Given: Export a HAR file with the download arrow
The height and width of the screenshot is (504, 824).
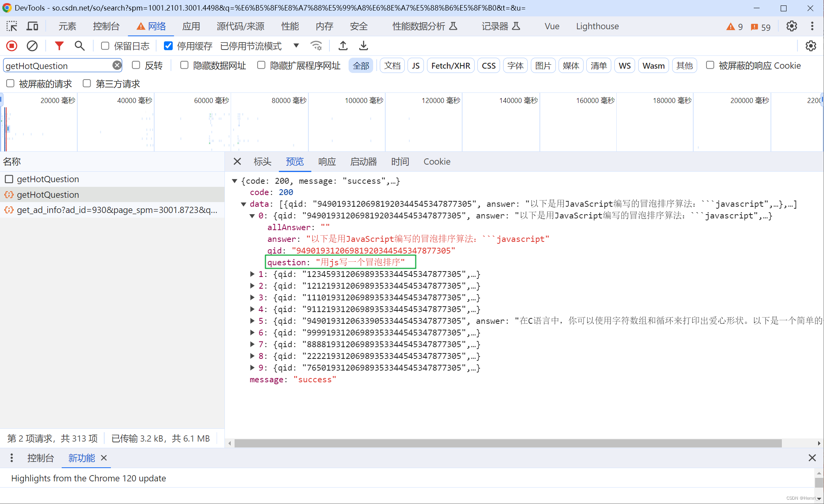Looking at the screenshot, I should (x=363, y=46).
